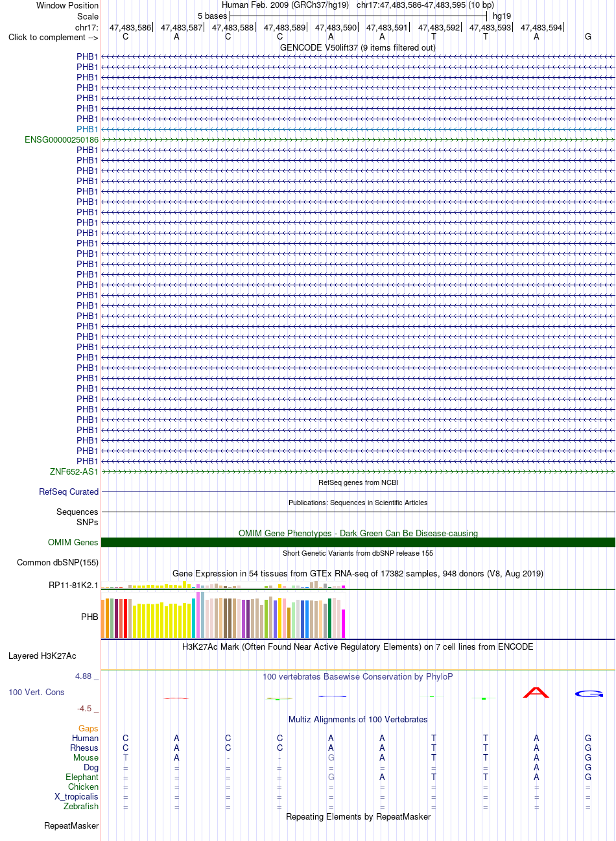Click the 5 bases scale bar label

[213, 16]
